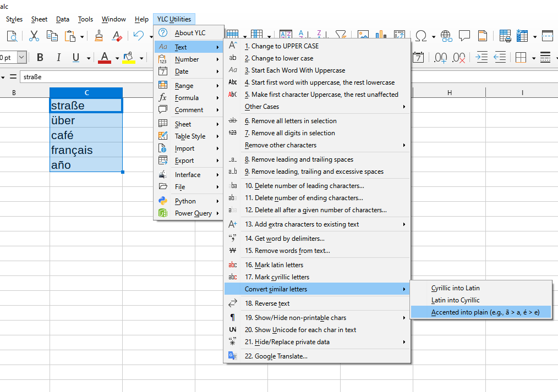Click the Special Character omega icon
The width and height of the screenshot is (558, 392).
421,36
